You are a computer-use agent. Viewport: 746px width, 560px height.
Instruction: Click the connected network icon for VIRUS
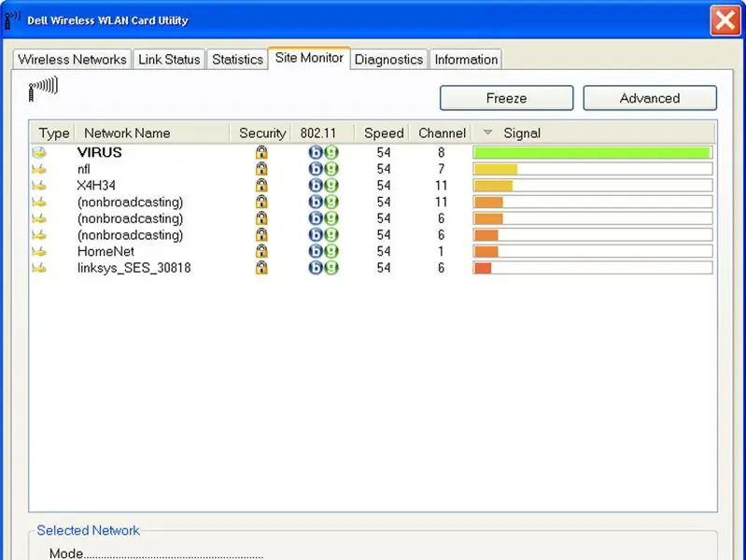[x=39, y=152]
